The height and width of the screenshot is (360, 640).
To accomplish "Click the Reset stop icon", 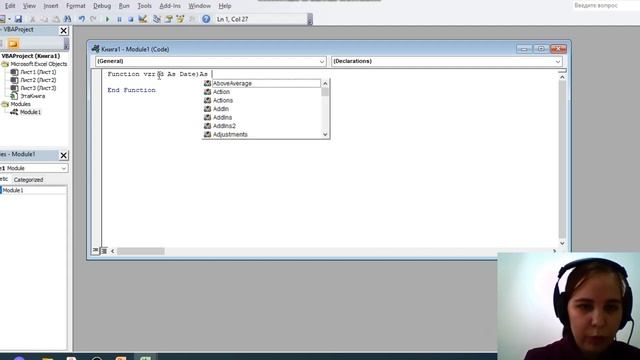I will 131,19.
